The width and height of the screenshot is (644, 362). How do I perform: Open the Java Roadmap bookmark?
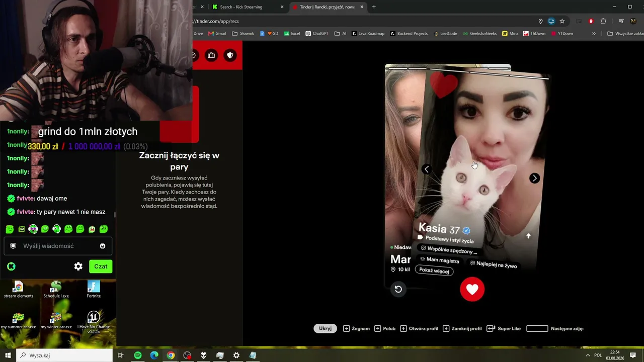click(x=368, y=34)
